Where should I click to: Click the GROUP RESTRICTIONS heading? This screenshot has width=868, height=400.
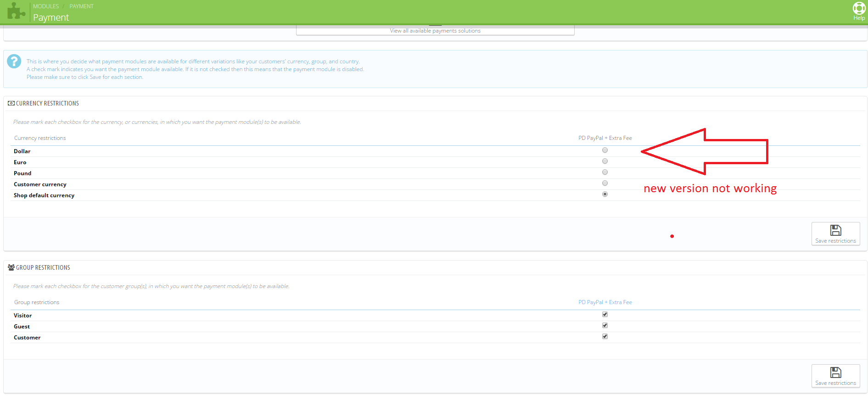(43, 268)
